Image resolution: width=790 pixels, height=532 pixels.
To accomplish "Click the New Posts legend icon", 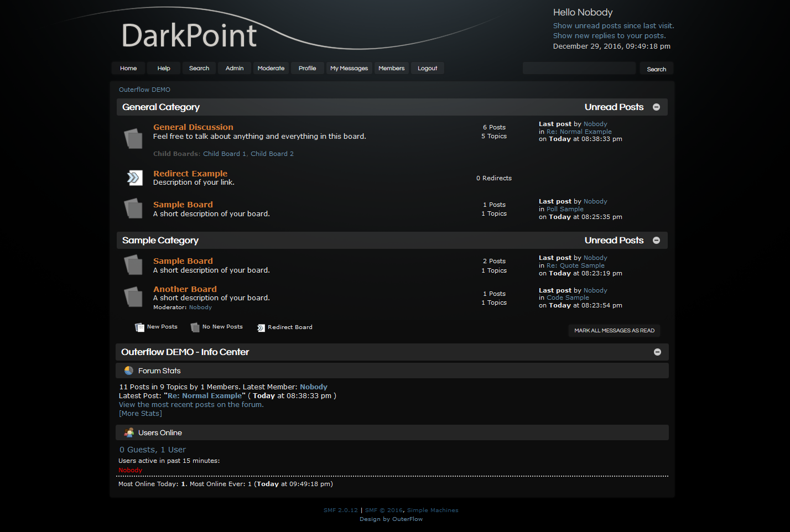I will [x=139, y=327].
